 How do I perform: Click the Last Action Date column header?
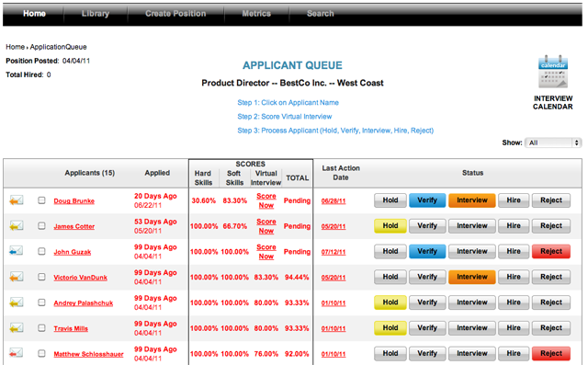(341, 173)
